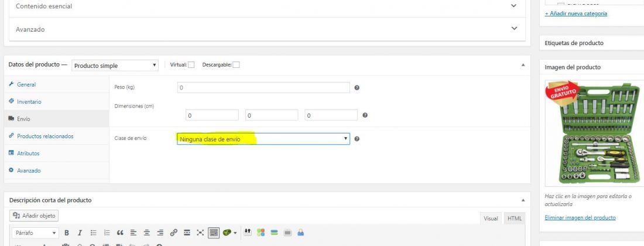The image size is (644, 246).
Task: Insert a numbered list
Action: [107, 233]
